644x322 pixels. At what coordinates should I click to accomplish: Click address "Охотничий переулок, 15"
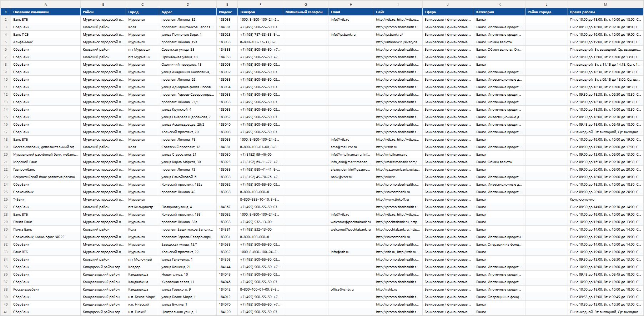click(188, 65)
